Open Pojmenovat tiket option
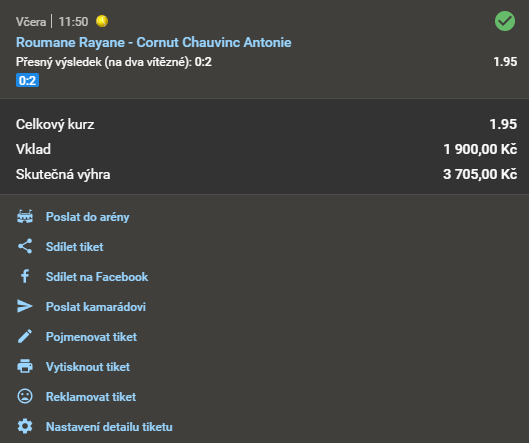529x443 pixels. [91, 337]
